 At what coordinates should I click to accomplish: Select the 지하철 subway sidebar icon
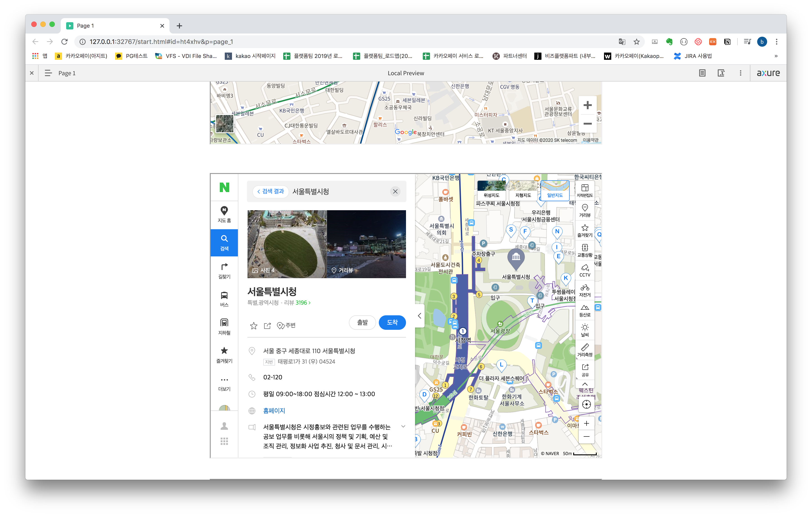click(x=224, y=327)
